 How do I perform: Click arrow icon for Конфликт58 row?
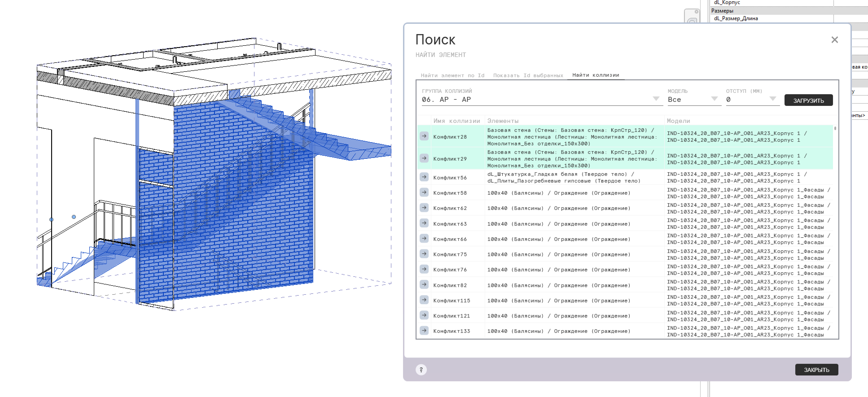pyautogui.click(x=424, y=193)
